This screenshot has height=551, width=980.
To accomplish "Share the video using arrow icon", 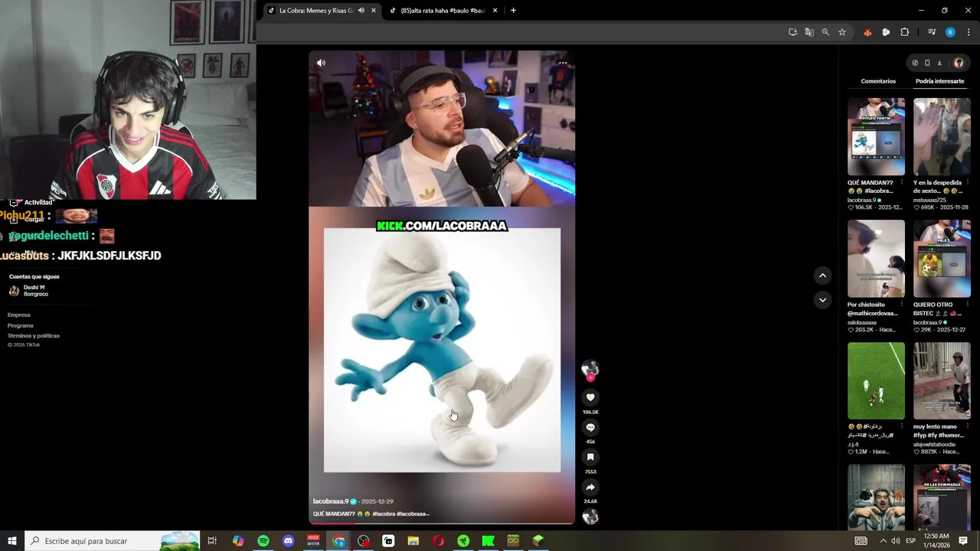I will point(590,487).
